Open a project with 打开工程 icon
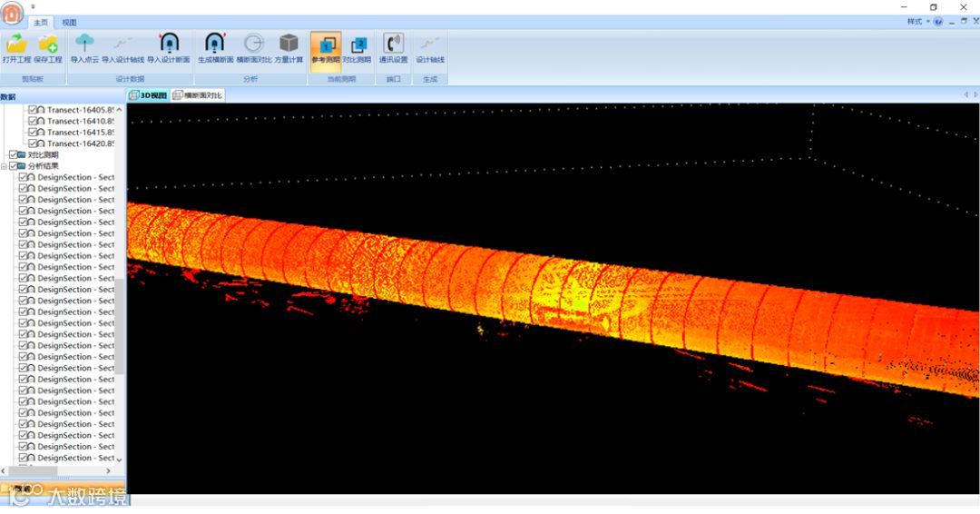The width and height of the screenshot is (980, 514). click(x=16, y=49)
